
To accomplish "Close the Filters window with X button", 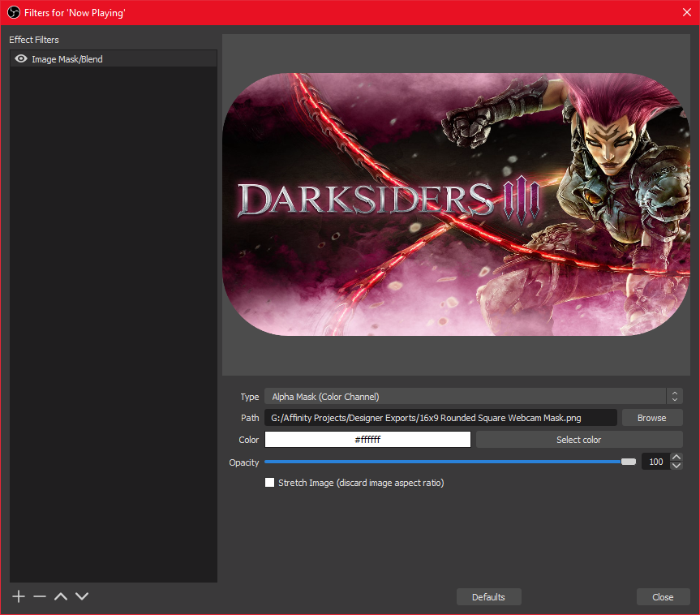I will click(687, 12).
